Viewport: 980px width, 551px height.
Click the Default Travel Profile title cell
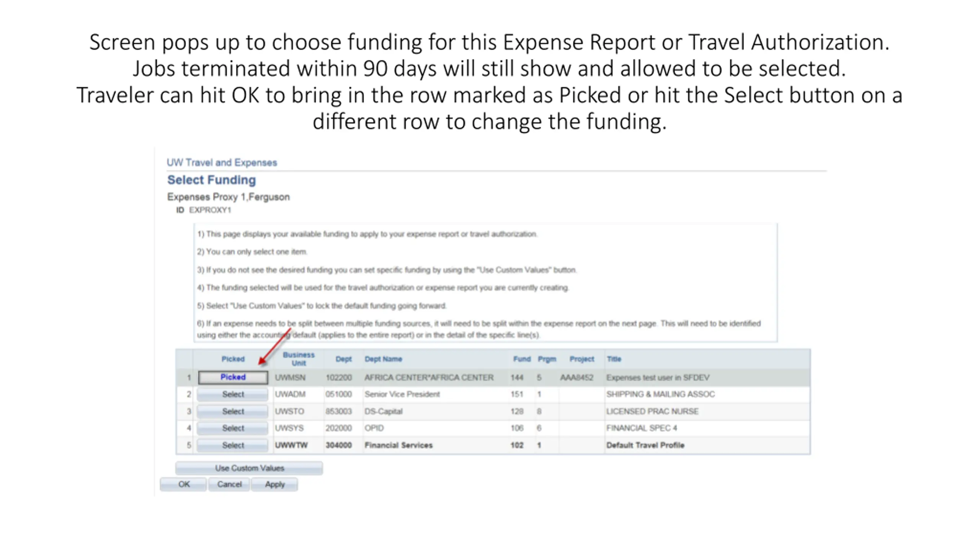pyautogui.click(x=645, y=445)
